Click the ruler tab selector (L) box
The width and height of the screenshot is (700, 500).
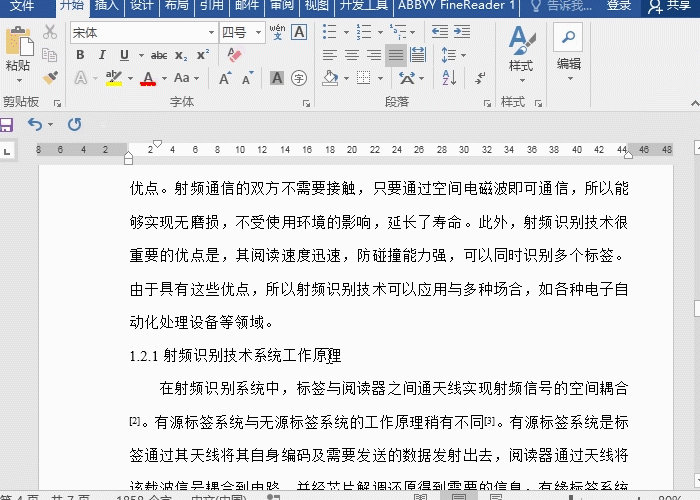tap(7, 152)
